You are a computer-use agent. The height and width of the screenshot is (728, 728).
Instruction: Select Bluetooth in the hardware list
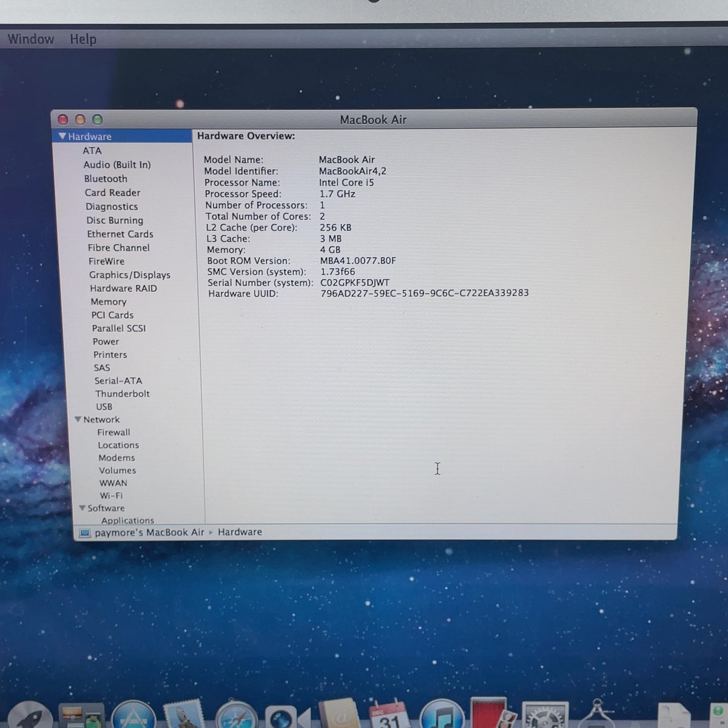click(x=106, y=178)
